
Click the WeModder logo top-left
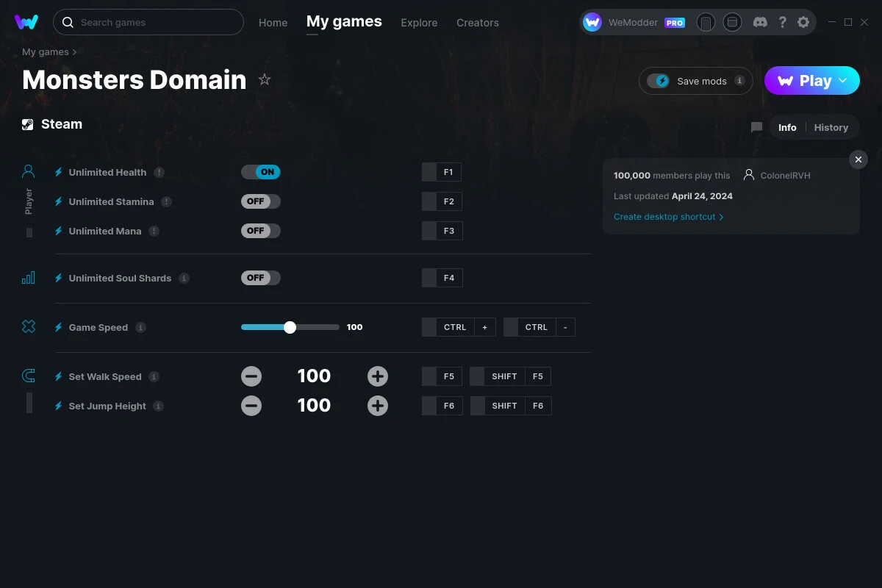pyautogui.click(x=26, y=22)
